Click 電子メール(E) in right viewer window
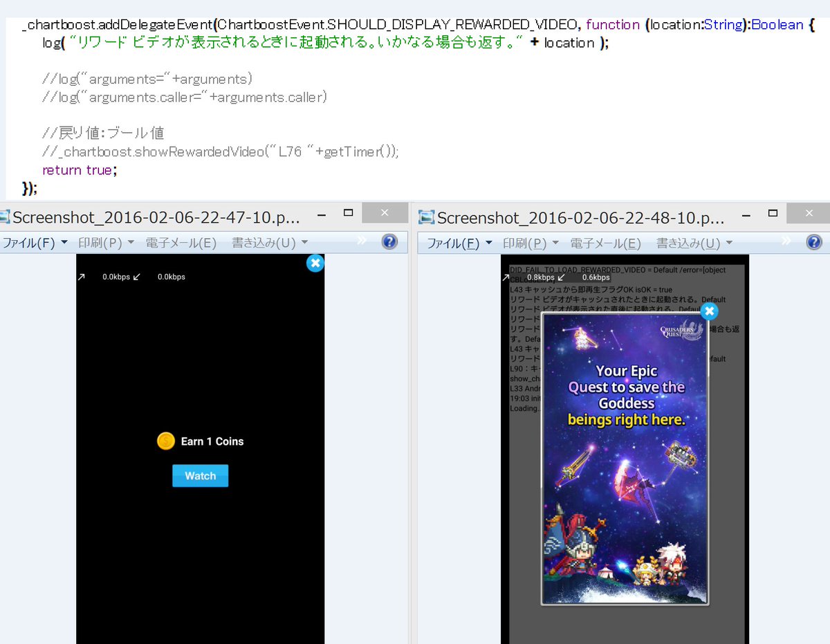Viewport: 830px width, 644px height. pyautogui.click(x=606, y=243)
